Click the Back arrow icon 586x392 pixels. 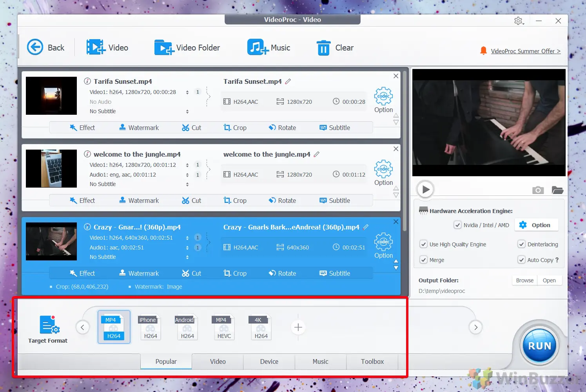tap(35, 47)
